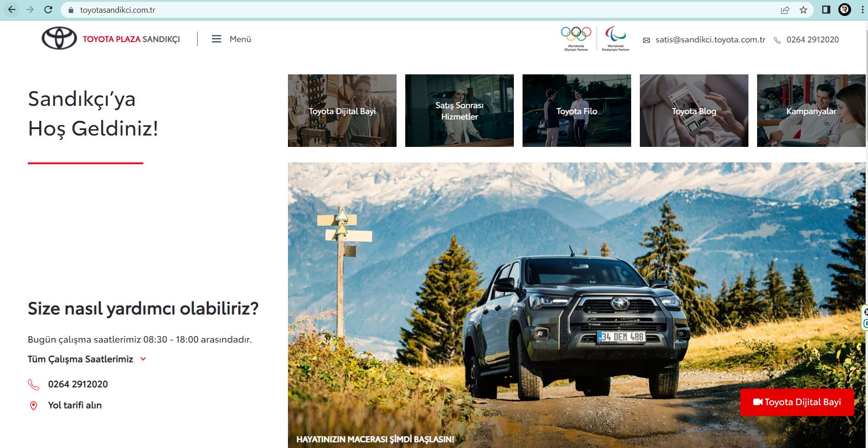Open the browser profile avatar
The height and width of the screenshot is (448, 868).
845,10
